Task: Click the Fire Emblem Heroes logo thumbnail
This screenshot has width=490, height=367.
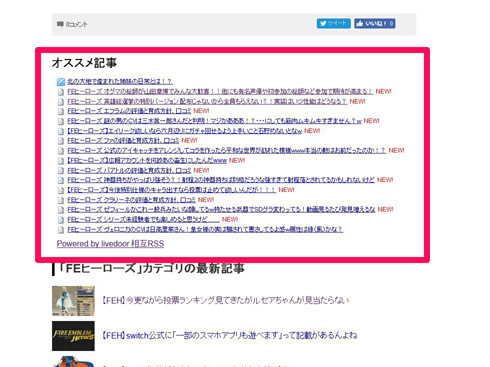Action: 73,336
